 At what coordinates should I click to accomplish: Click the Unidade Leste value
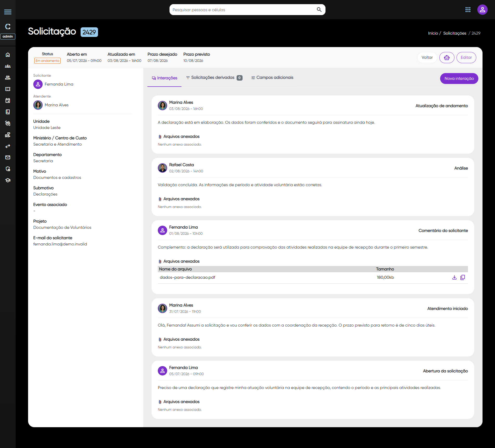coord(47,128)
